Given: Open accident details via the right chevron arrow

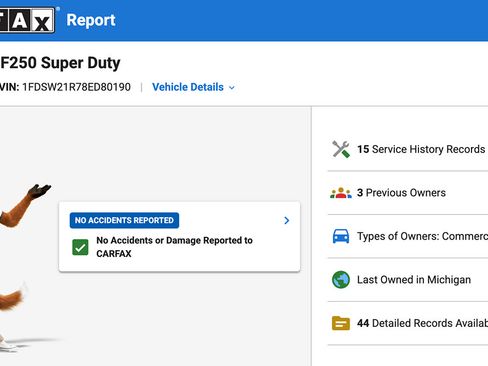Looking at the screenshot, I should pos(286,220).
